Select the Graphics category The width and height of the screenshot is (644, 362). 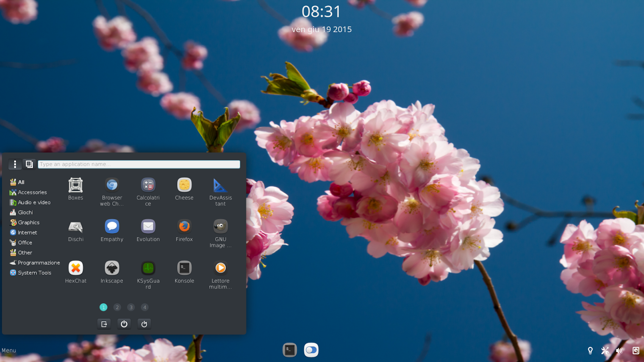coord(28,222)
